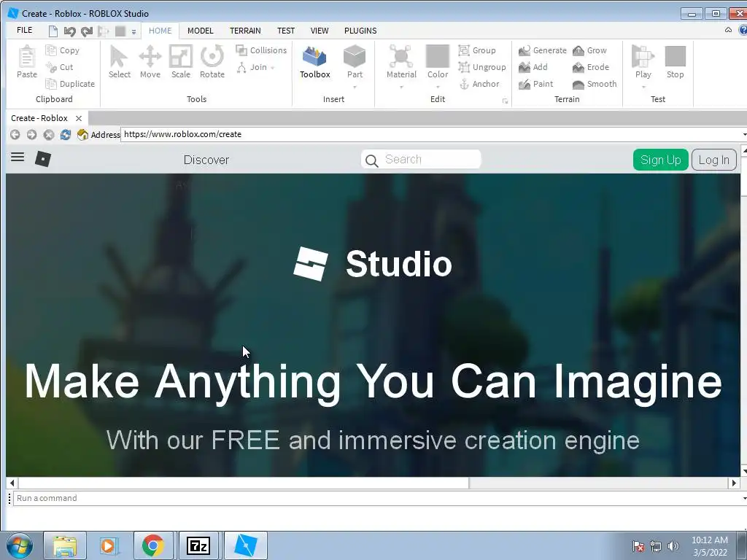This screenshot has height=560, width=747.
Task: Open the Edit section dialog launcher
Action: click(505, 101)
